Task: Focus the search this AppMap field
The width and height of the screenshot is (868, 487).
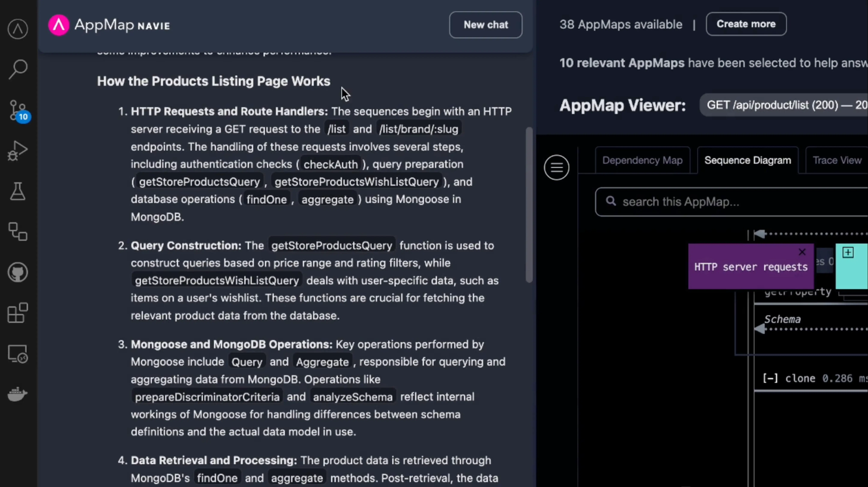Action: pyautogui.click(x=731, y=202)
